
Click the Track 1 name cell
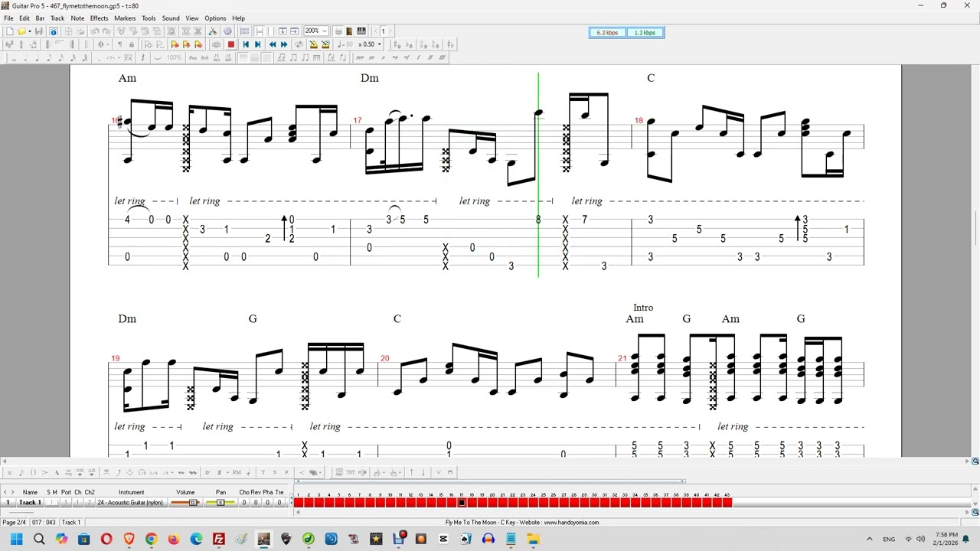(x=30, y=502)
